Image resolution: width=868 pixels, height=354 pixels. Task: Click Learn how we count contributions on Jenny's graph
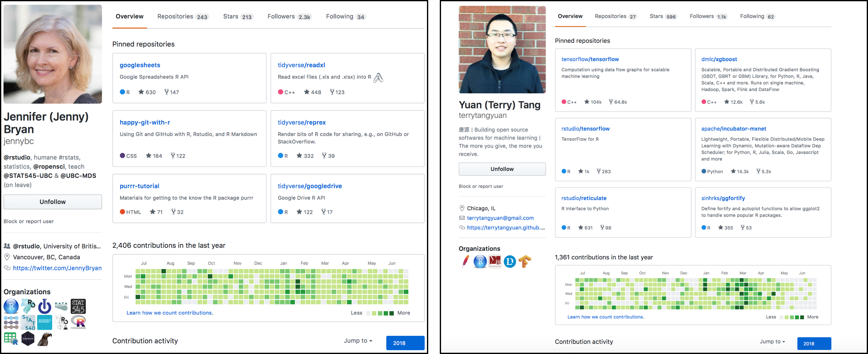(x=170, y=312)
